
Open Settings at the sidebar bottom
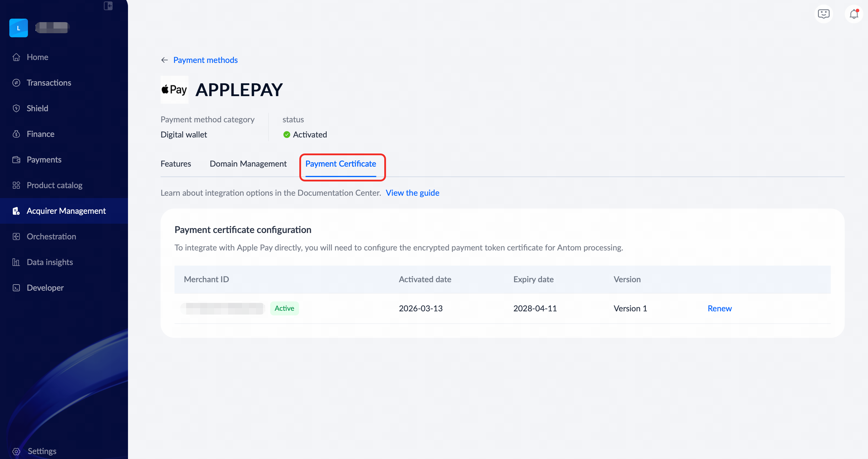(x=42, y=451)
